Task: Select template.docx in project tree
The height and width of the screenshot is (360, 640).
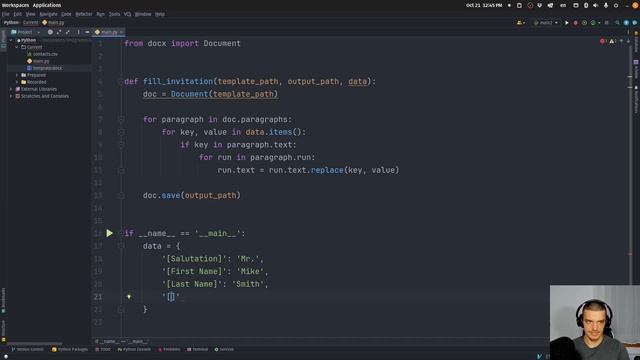Action: point(45,68)
